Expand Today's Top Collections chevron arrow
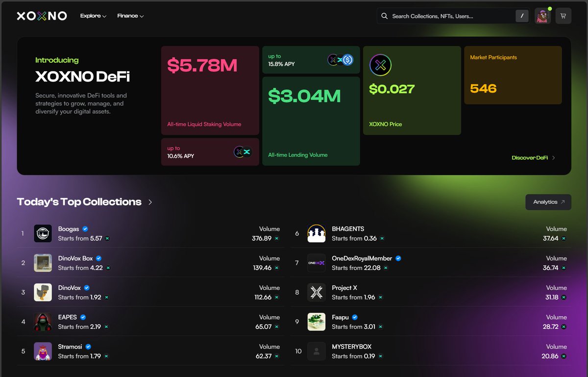 click(150, 202)
